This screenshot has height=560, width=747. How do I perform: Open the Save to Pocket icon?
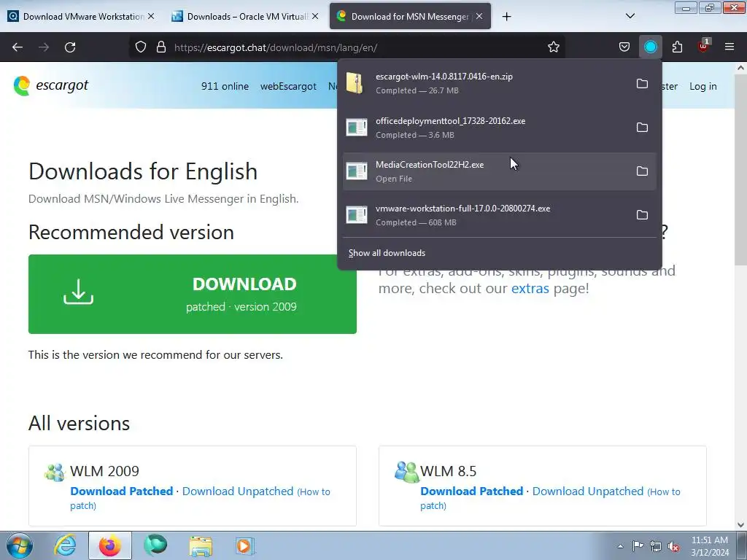coord(624,47)
